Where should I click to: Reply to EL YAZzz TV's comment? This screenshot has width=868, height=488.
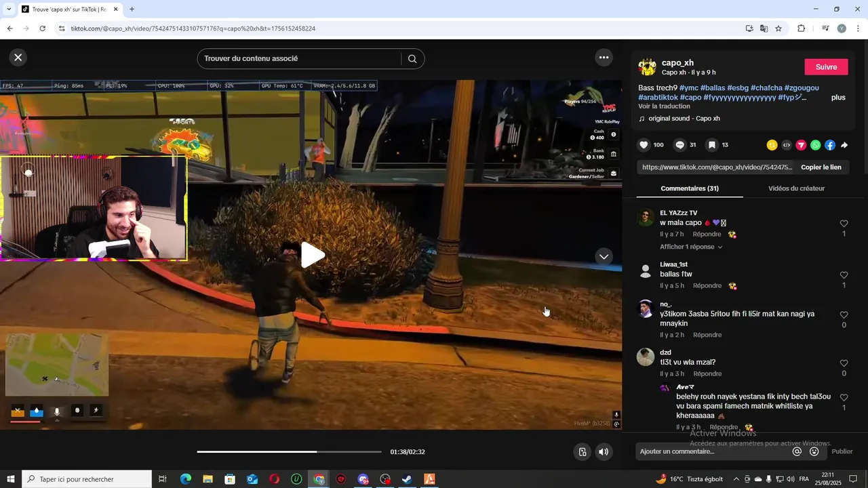(707, 235)
